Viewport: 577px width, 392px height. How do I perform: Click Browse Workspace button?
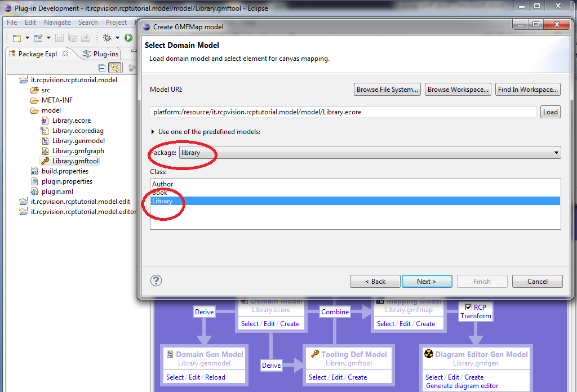[458, 90]
